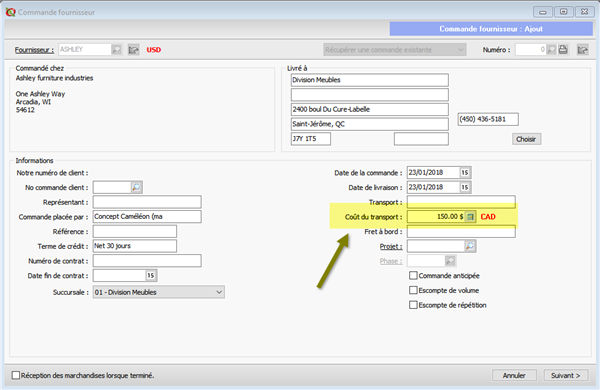Click the Phase lookup icon
This screenshot has width=600, height=390.
click(x=450, y=261)
